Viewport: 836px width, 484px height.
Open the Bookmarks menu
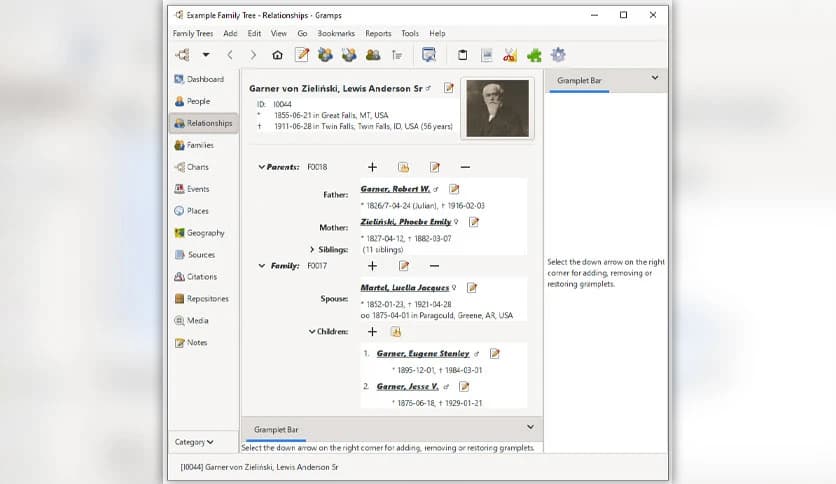336,33
